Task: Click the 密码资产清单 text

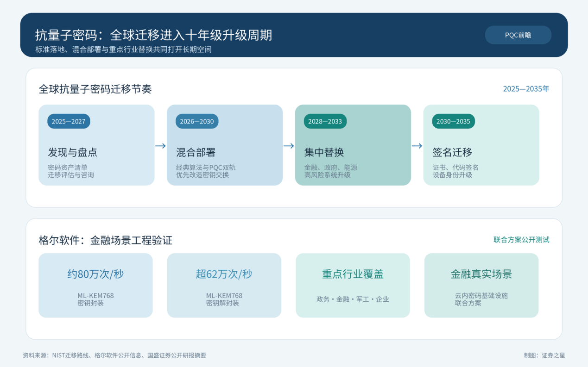Action: (x=68, y=168)
